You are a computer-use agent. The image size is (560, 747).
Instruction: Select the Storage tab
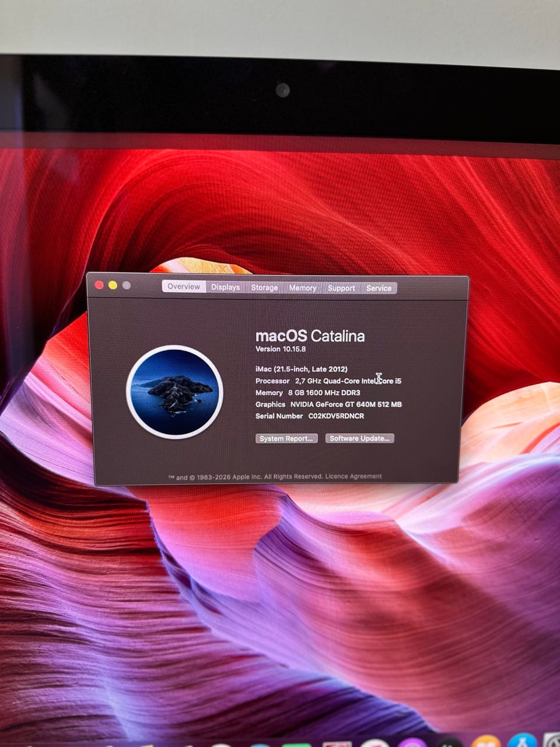264,288
